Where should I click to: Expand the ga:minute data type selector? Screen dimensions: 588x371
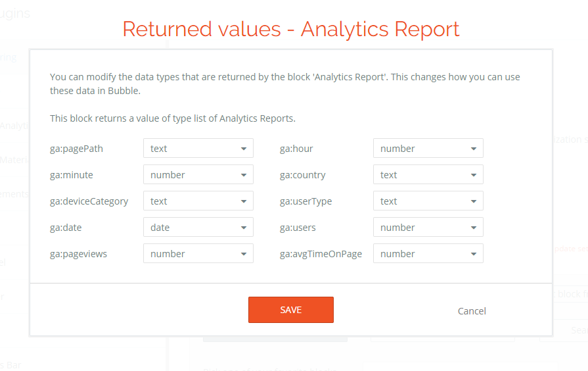click(x=197, y=175)
